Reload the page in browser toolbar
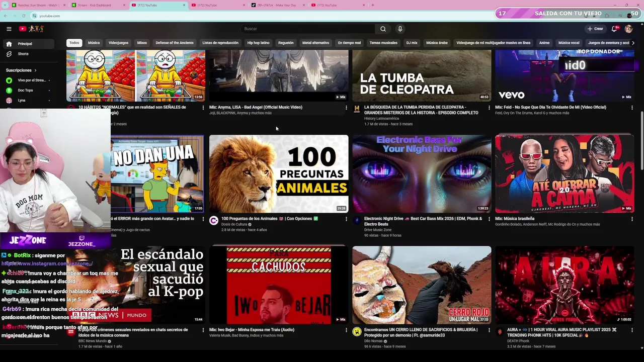The image size is (644, 362). coord(23,16)
